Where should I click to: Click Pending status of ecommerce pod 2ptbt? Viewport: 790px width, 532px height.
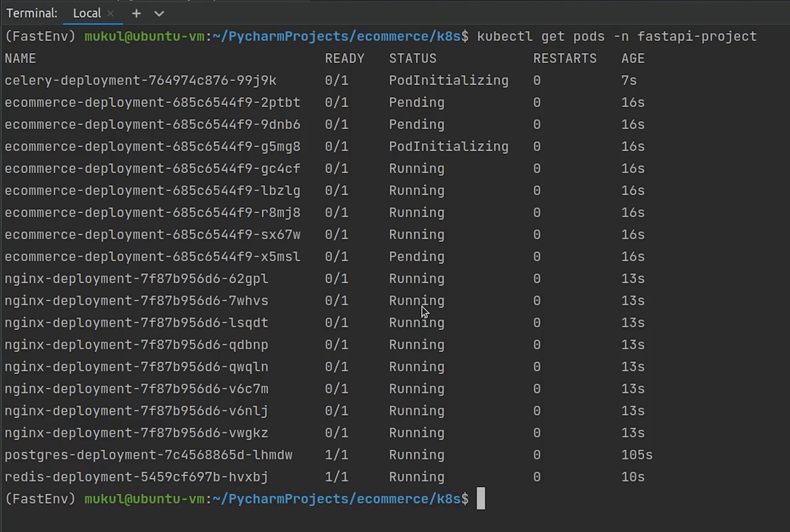pyautogui.click(x=417, y=102)
